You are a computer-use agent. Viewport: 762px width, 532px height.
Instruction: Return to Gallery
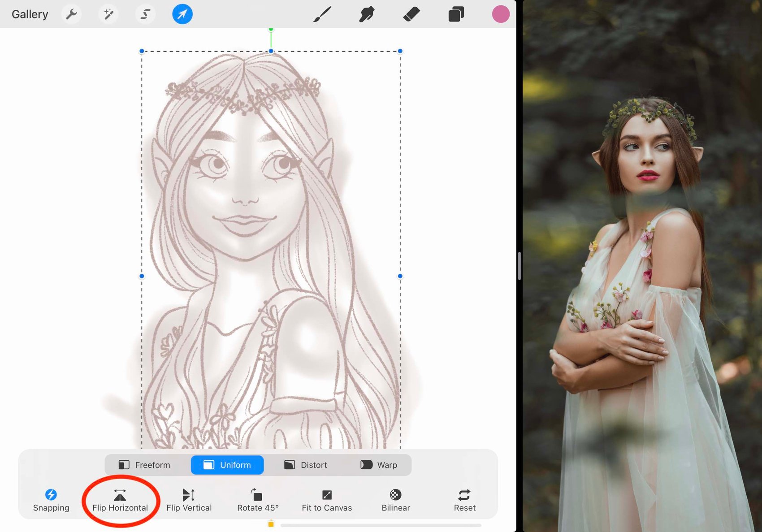click(30, 14)
